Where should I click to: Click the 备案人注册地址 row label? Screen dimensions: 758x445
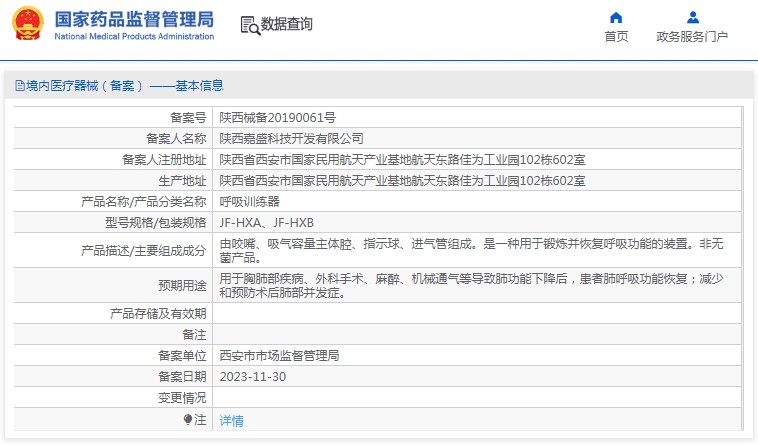pyautogui.click(x=164, y=159)
